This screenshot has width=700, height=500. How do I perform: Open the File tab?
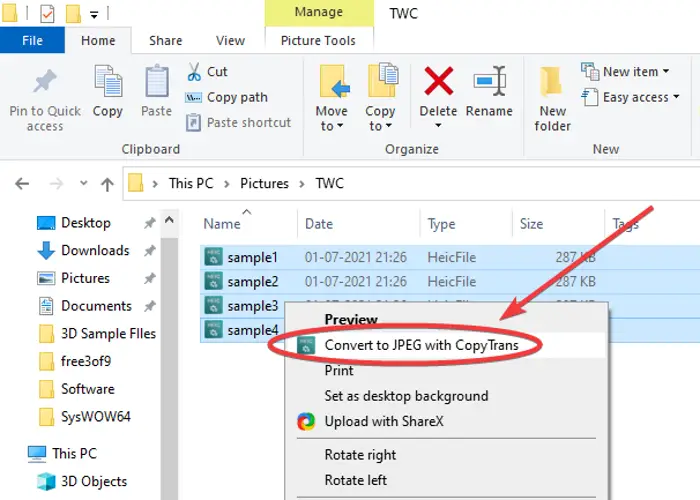[33, 40]
